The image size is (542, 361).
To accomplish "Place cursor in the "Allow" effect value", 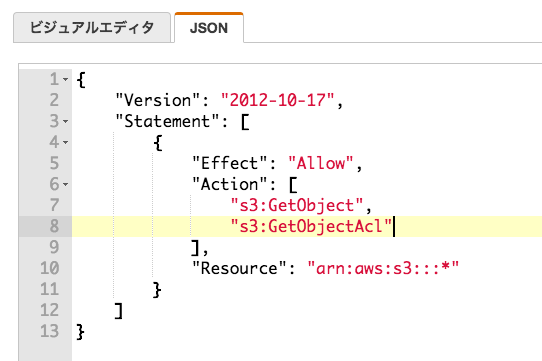I will tap(321, 163).
